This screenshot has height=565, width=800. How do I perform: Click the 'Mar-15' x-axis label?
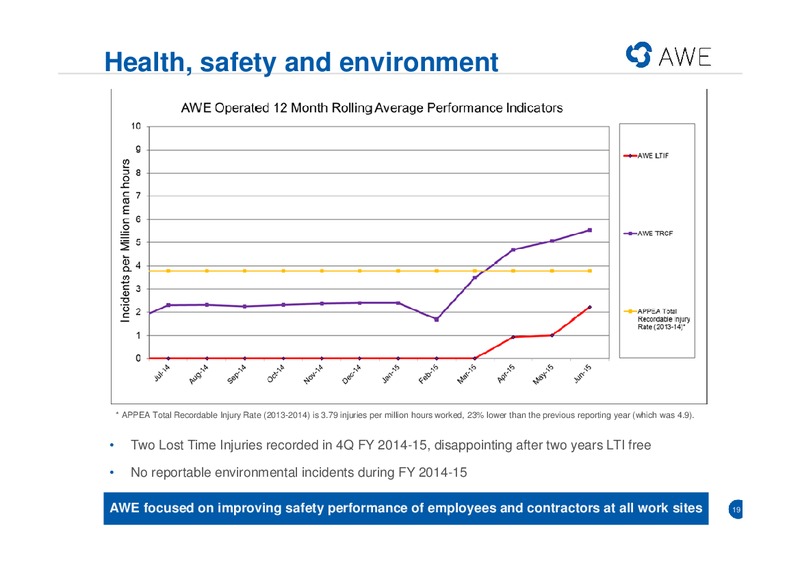click(467, 375)
